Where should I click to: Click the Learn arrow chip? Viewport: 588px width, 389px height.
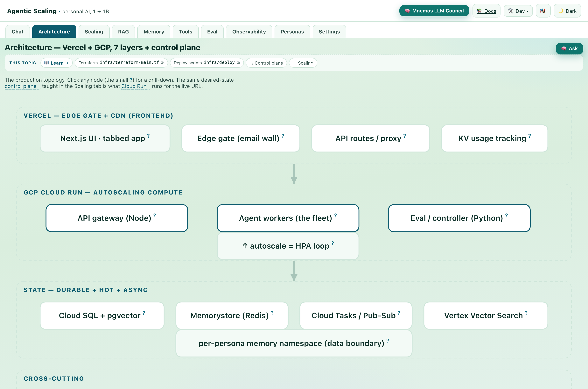pyautogui.click(x=57, y=63)
